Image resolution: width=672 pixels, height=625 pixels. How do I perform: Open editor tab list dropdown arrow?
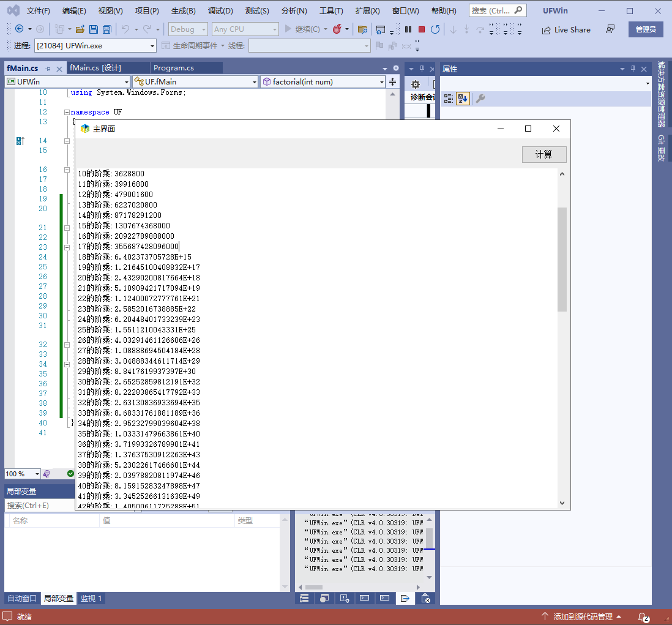[x=384, y=69]
